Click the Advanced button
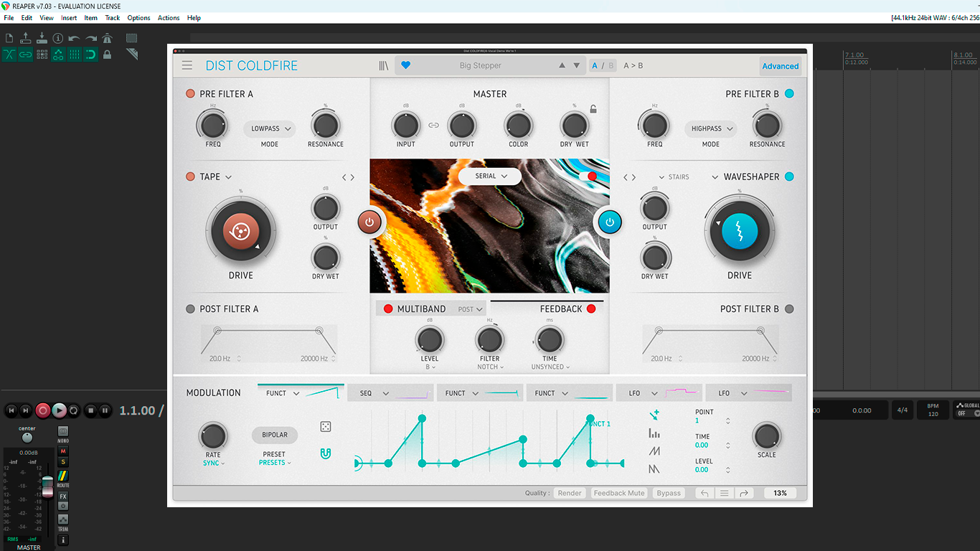 (x=781, y=66)
